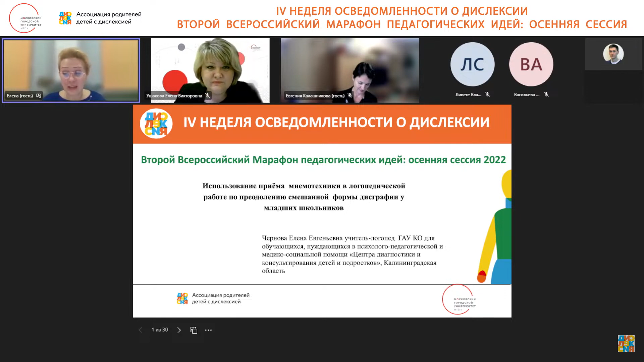Select the ВА participant avatar
Screen dimensions: 644x362
[x=531, y=64]
